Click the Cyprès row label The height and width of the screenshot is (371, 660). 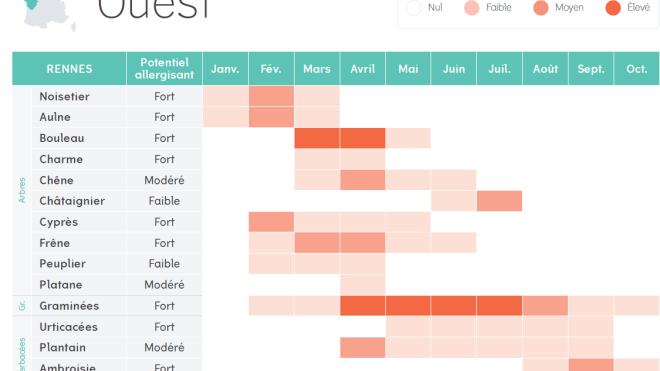[x=59, y=222]
